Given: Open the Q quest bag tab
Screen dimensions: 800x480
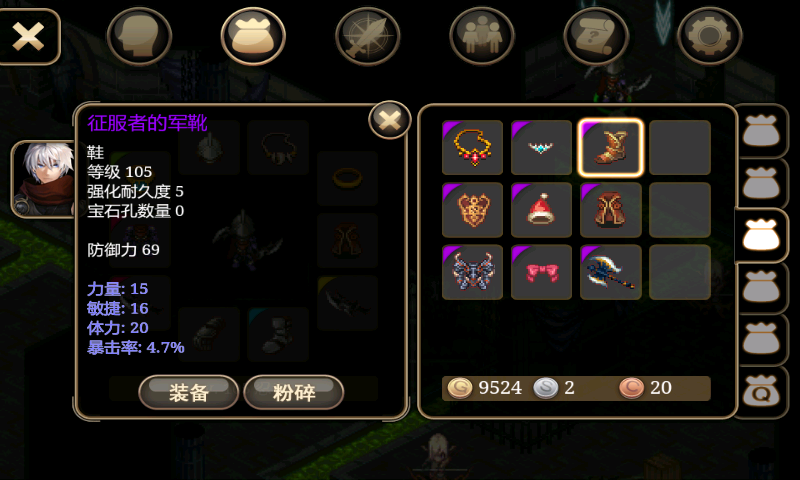Looking at the screenshot, I should pyautogui.click(x=761, y=391).
